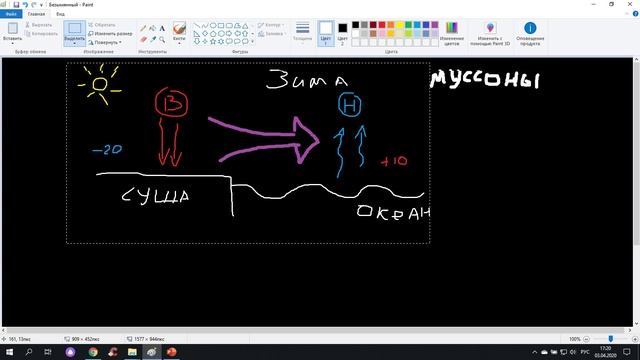Open taskbar search magnifier

(x=29, y=352)
